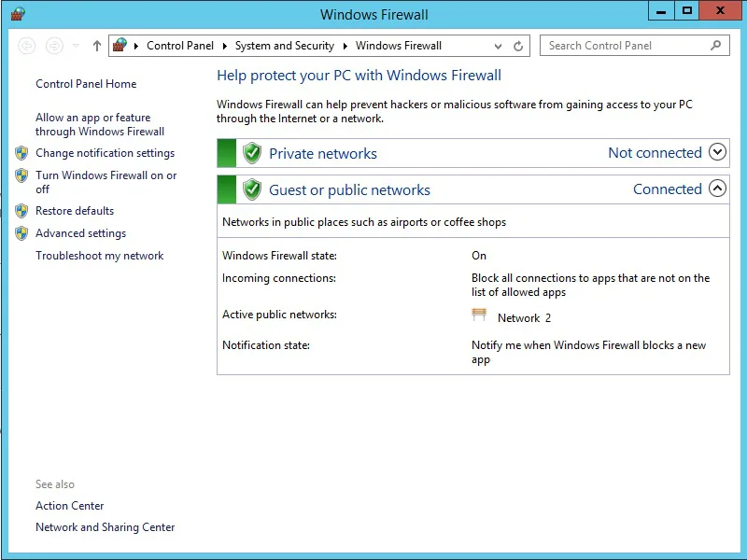Screen dimensions: 747x560
Task: Click the green shield beside Private networks
Action: coord(251,153)
